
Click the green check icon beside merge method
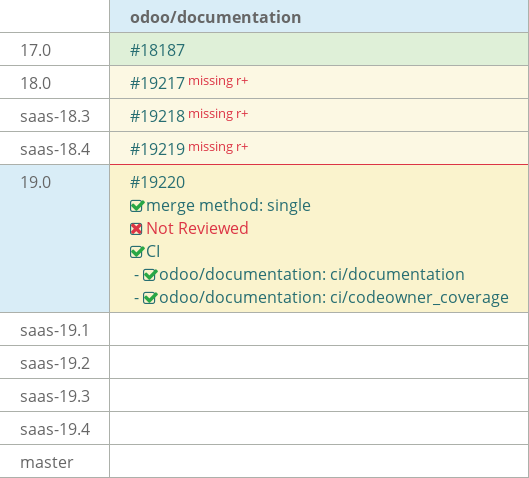click(137, 206)
